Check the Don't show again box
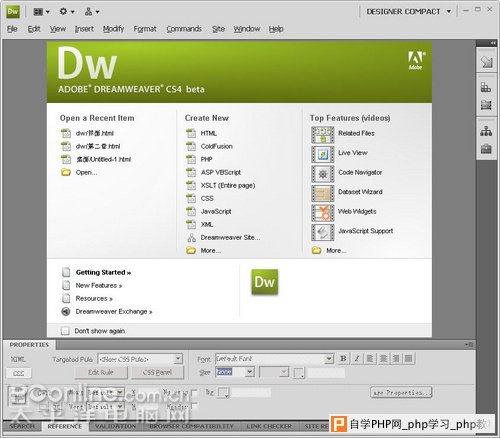This screenshot has width=500, height=438. pyautogui.click(x=65, y=331)
